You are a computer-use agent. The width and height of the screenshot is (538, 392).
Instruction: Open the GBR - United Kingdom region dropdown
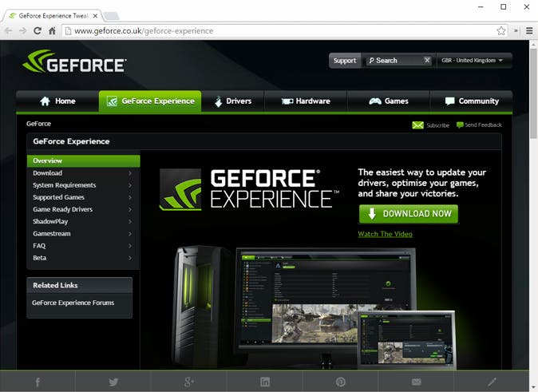click(x=474, y=61)
